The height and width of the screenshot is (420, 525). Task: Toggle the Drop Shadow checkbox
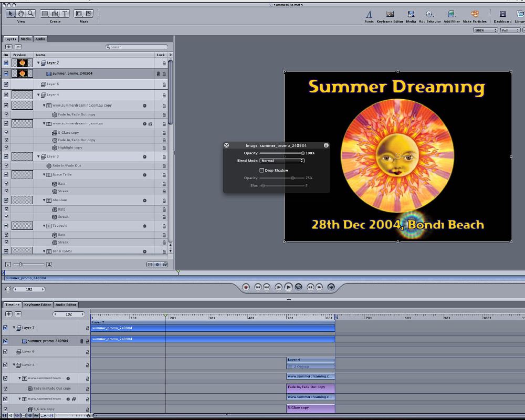261,170
